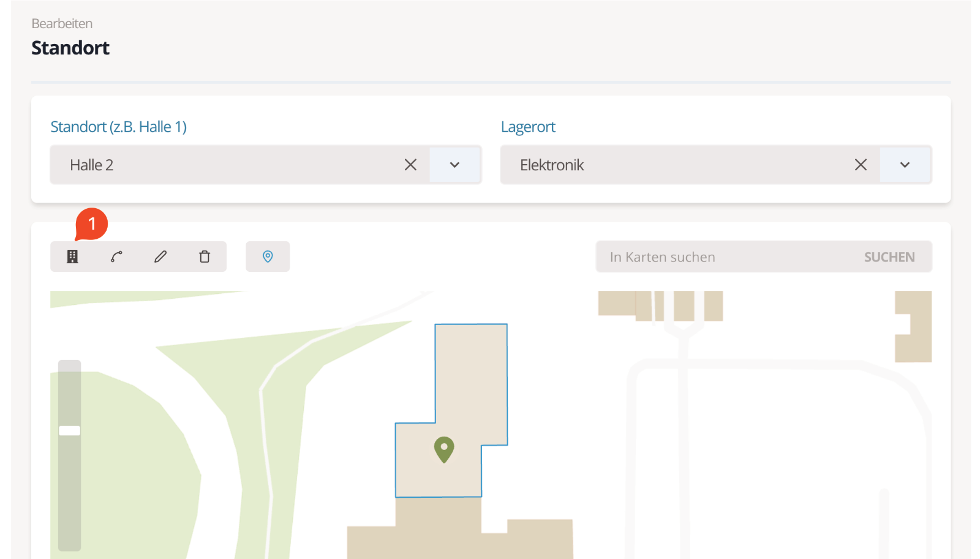
Task: Clear the Elektronik selection
Action: coord(861,165)
